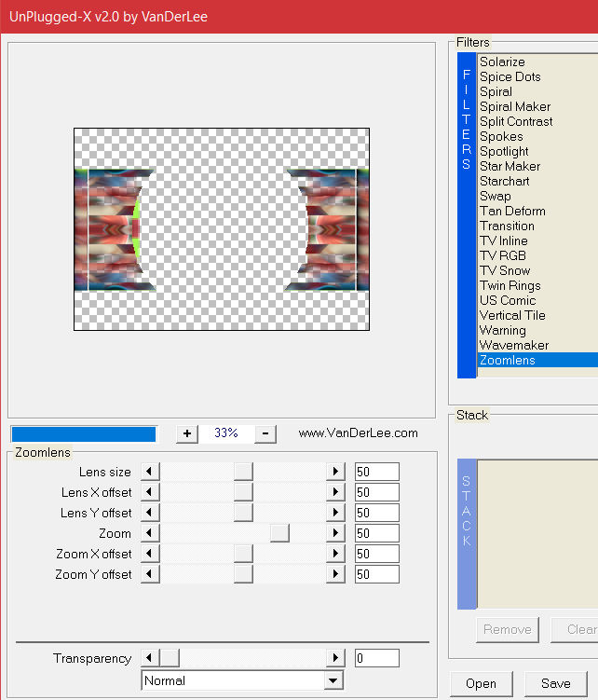The height and width of the screenshot is (700, 598).
Task: Choose the TV Snow filter
Action: coord(505,270)
